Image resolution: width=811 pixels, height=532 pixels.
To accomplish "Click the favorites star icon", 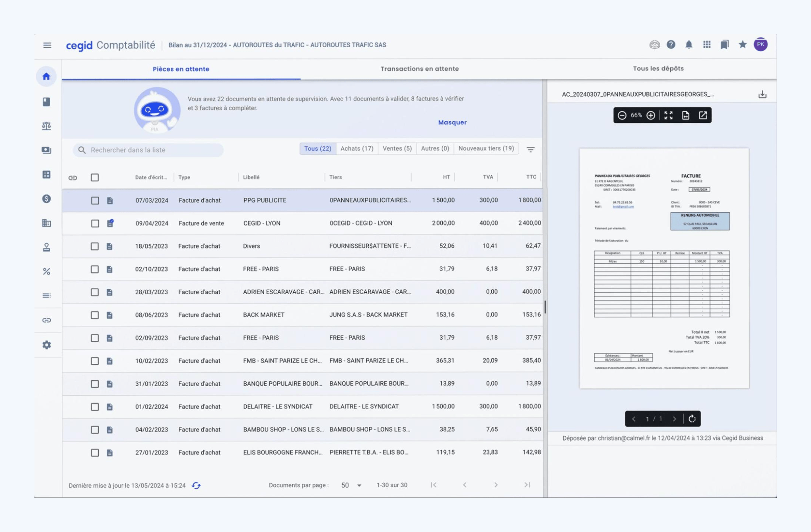I will pos(742,44).
